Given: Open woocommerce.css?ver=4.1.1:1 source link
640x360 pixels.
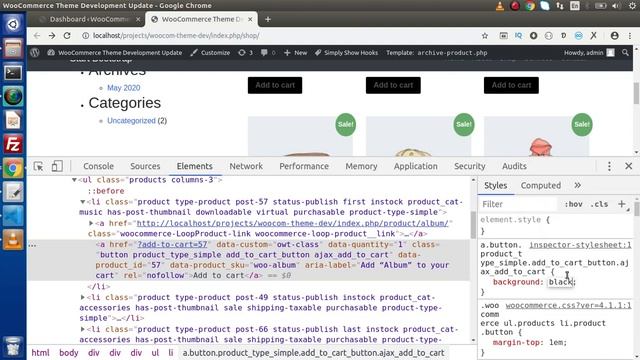Looking at the screenshot, I should point(568,305).
